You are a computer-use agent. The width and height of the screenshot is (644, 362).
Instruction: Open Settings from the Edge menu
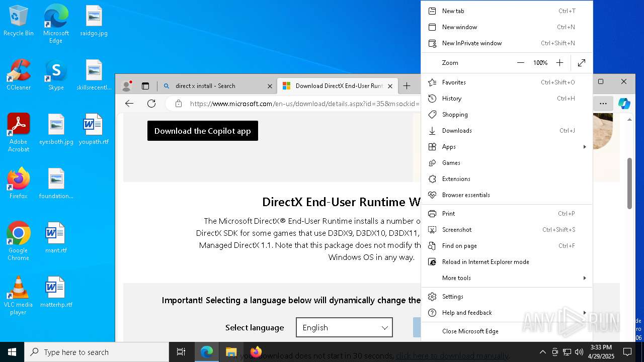coord(507,297)
